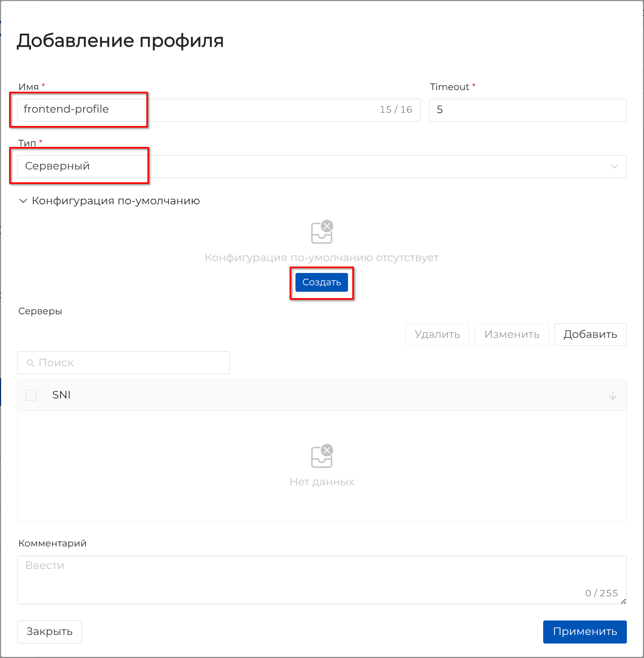Image resolution: width=644 pixels, height=658 pixels.
Task: Click the "Нет данных" empty table icon
Action: tap(322, 456)
